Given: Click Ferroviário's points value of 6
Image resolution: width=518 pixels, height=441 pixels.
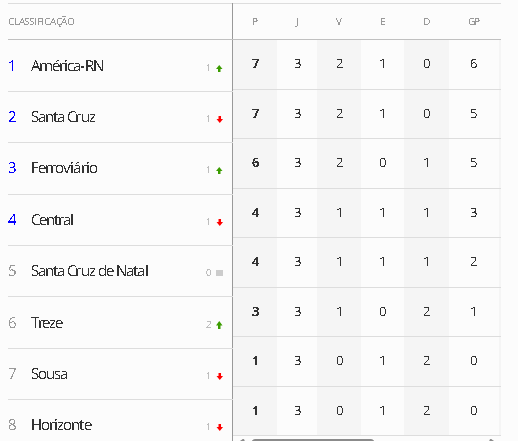Looking at the screenshot, I should pyautogui.click(x=255, y=163).
